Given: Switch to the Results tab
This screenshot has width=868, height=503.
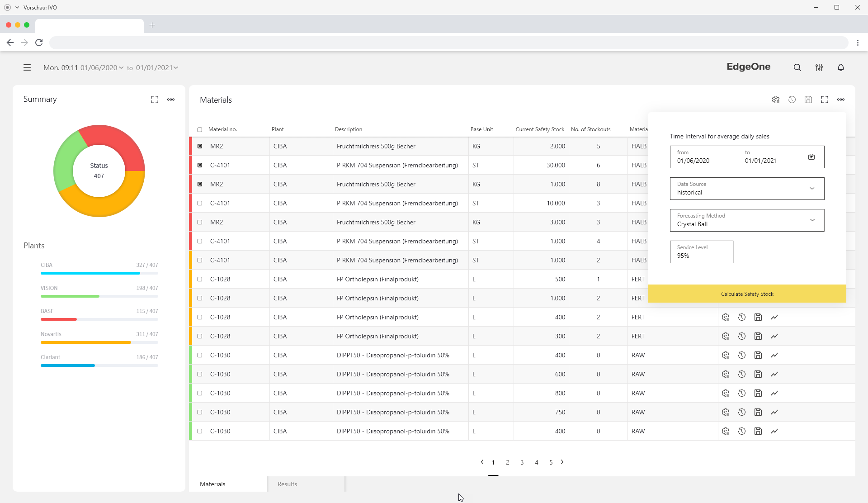Looking at the screenshot, I should pyautogui.click(x=288, y=484).
